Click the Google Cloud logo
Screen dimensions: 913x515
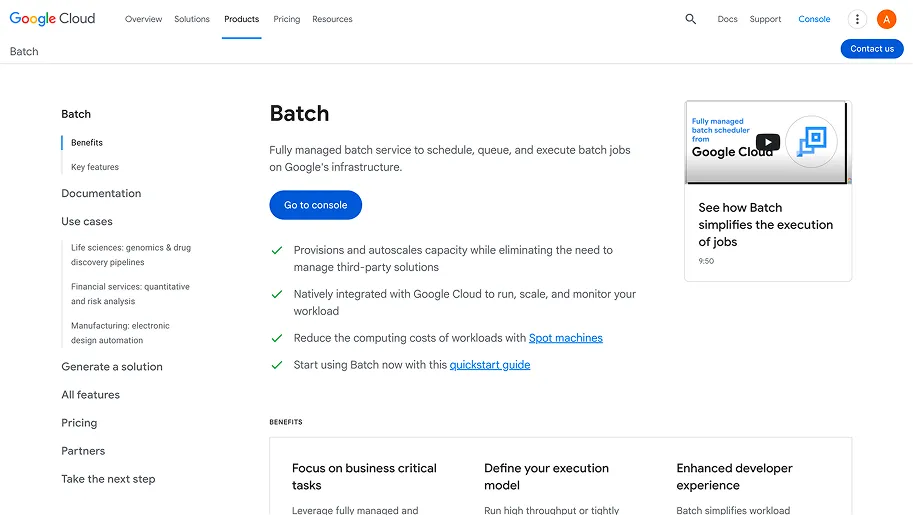tap(52, 19)
